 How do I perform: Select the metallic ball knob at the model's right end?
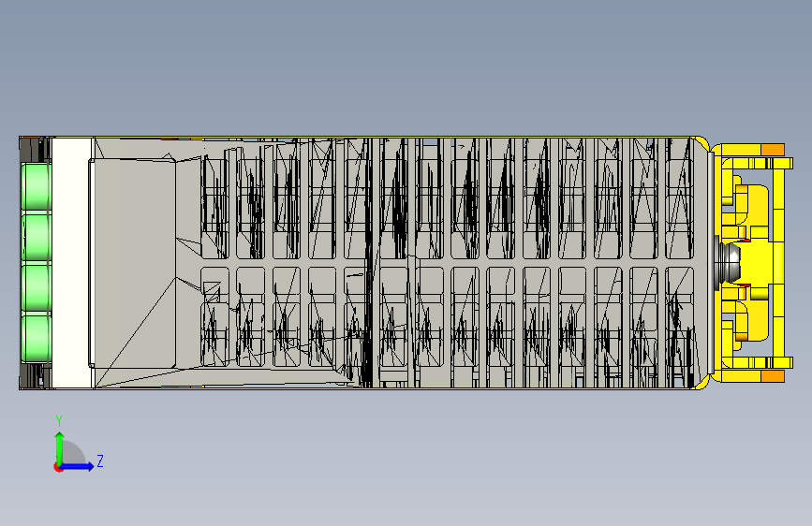[x=730, y=263]
